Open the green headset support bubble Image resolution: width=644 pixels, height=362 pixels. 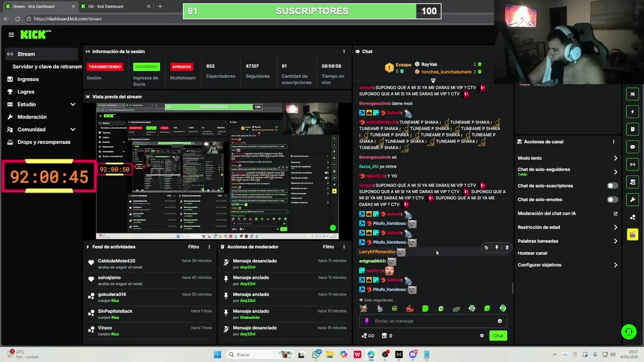click(628, 332)
